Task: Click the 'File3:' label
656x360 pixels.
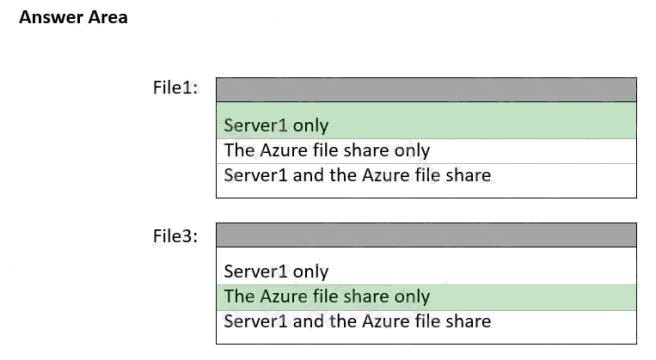Action: pos(175,236)
